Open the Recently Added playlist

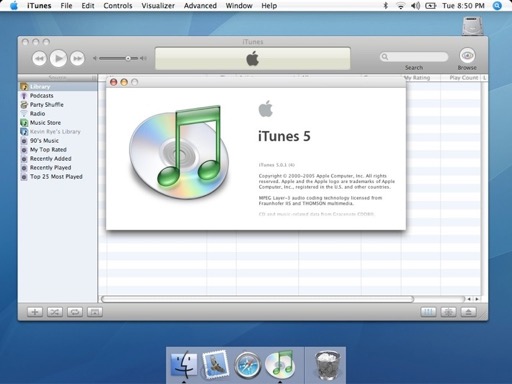coord(58,159)
